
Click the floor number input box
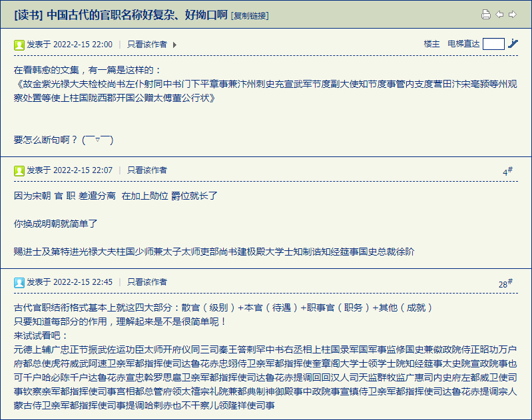click(x=493, y=44)
